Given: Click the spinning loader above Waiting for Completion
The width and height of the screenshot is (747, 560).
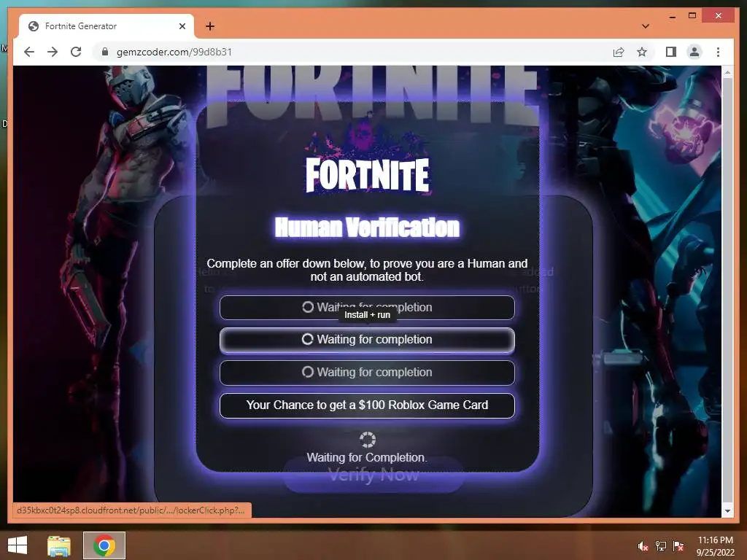Looking at the screenshot, I should point(368,440).
